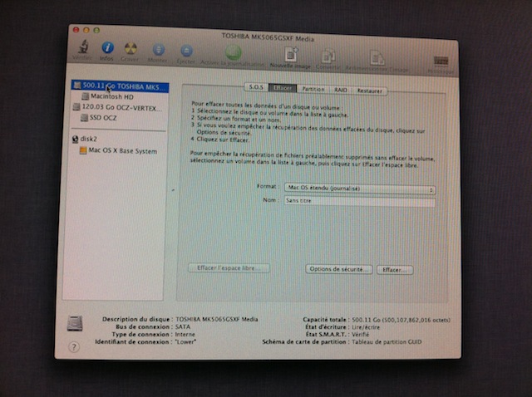Switch to the RAID tab

click(340, 90)
